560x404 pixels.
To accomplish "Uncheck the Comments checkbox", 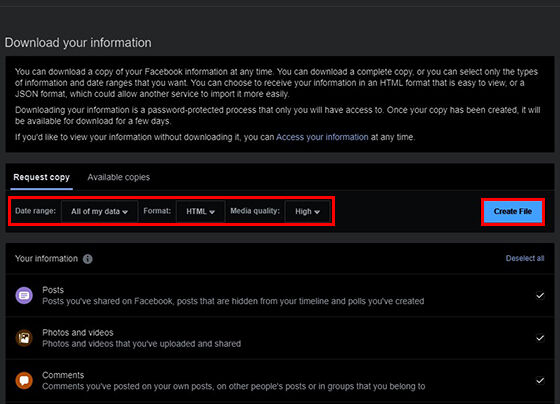I will tap(540, 380).
